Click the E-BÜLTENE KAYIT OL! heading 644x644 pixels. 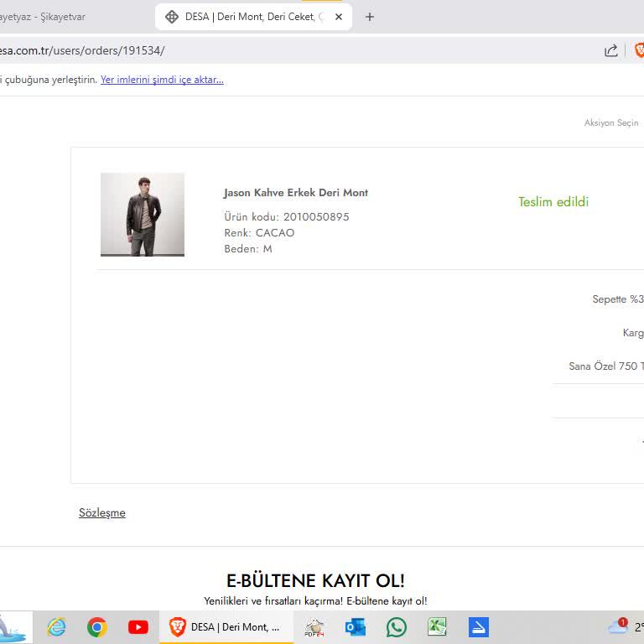coord(315,581)
